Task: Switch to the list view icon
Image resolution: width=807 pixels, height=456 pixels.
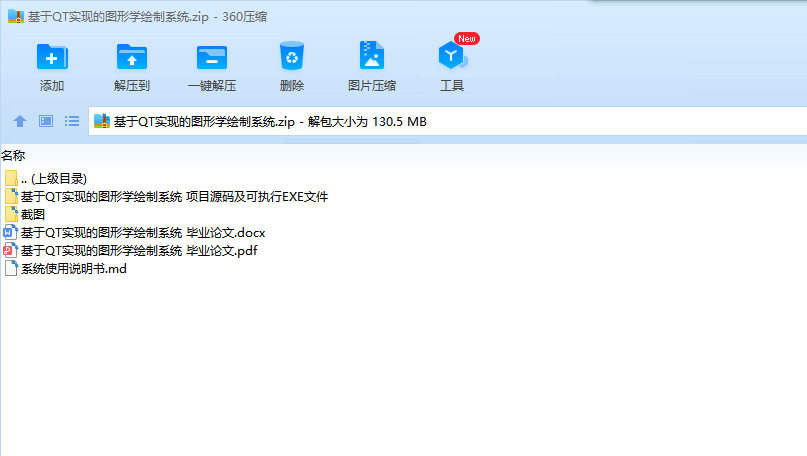Action: (x=72, y=121)
